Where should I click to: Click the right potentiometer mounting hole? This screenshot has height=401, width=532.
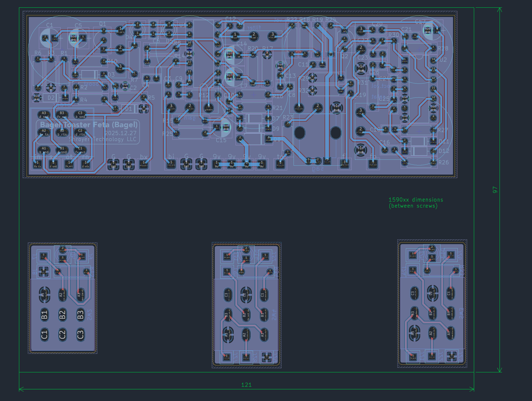coord(336,133)
